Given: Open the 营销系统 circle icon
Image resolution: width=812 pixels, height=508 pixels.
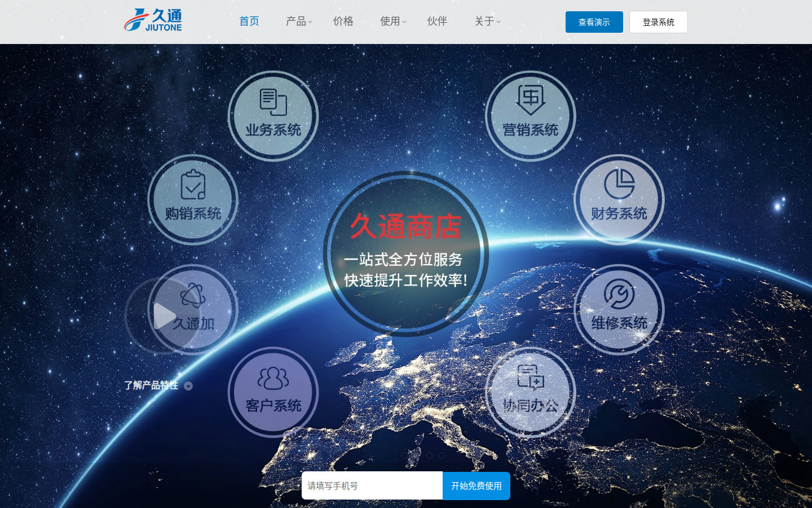Looking at the screenshot, I should point(531,116).
